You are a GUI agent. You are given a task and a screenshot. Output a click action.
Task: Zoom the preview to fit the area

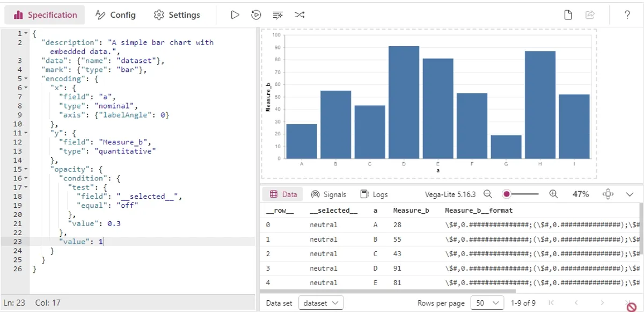(x=609, y=194)
